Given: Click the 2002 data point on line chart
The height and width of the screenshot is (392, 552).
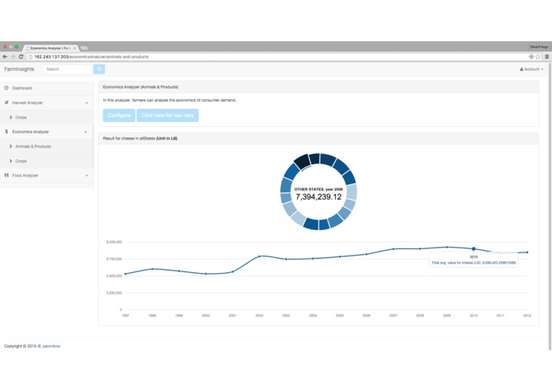Looking at the screenshot, I should tap(260, 256).
